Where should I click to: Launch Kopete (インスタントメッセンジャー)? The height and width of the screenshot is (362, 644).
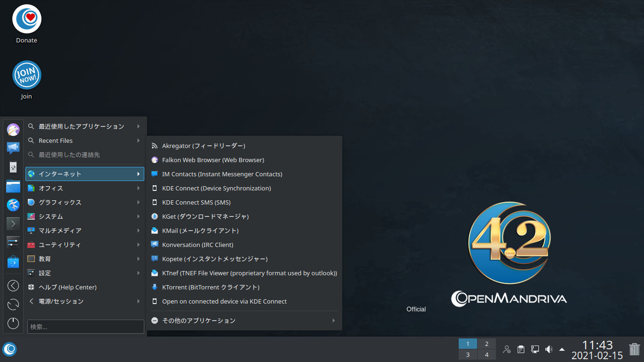[x=244, y=259]
